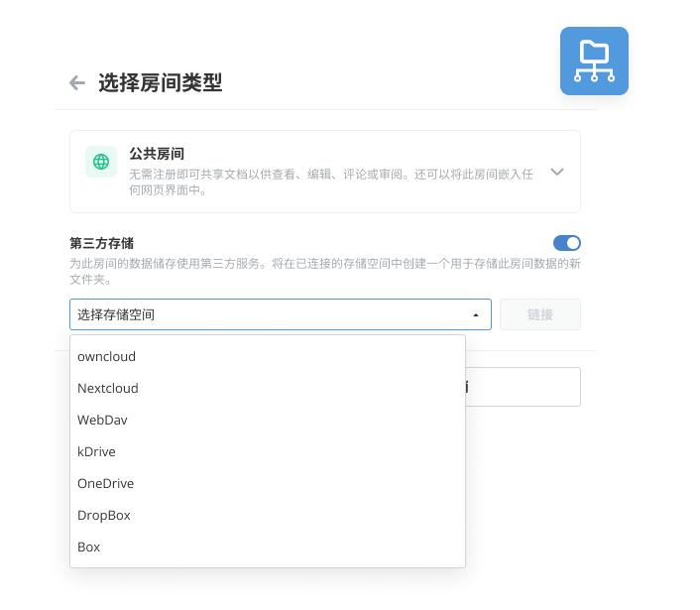
Task: Click the blue folder network icon
Action: [x=594, y=61]
